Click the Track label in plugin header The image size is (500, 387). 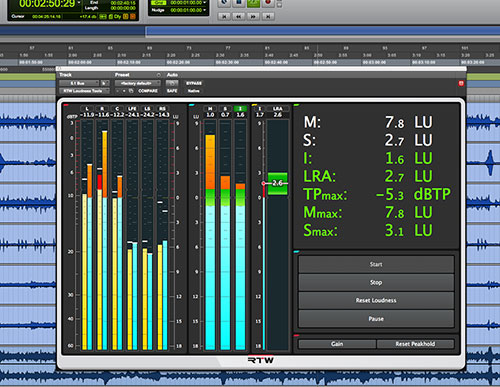(x=65, y=75)
